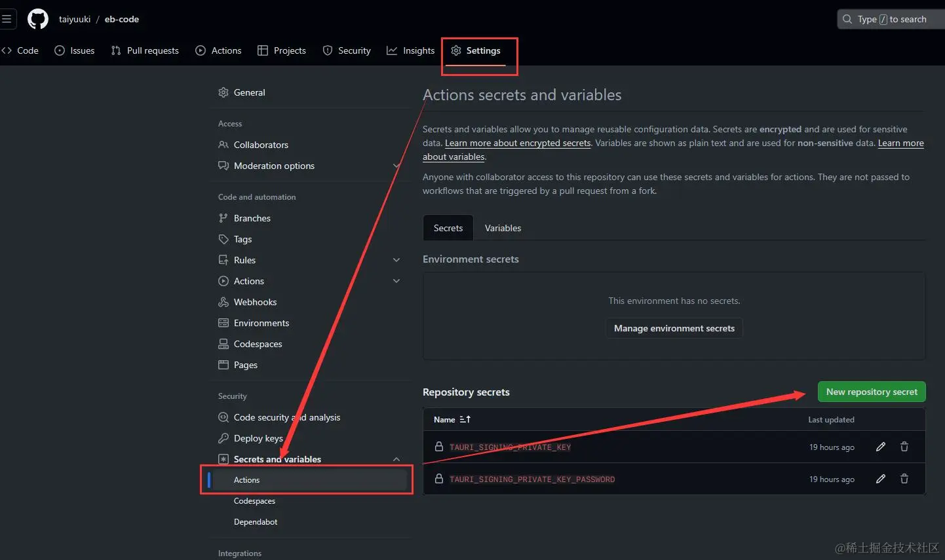Open the Code repository tab

(x=20, y=50)
